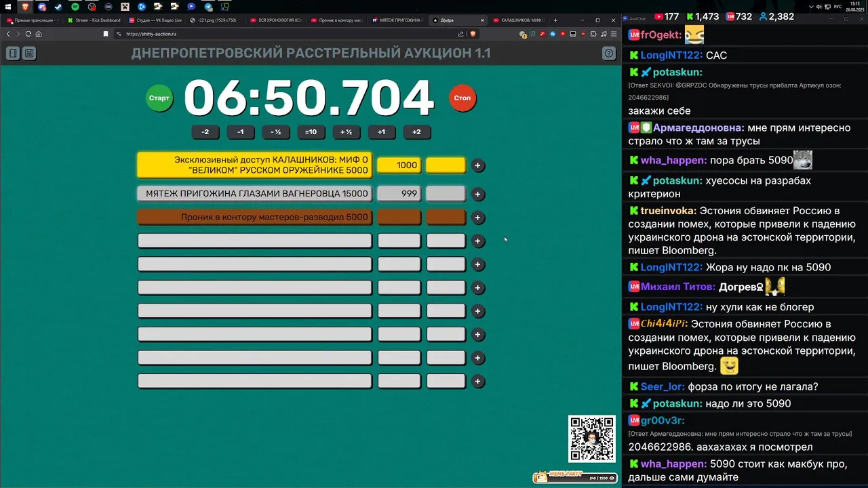Click the Meme Party progress bar

[575, 477]
